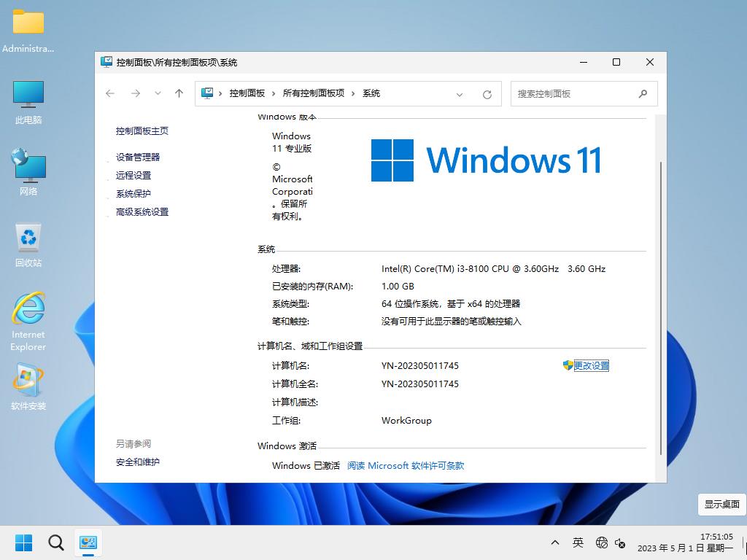Open the Windows Start menu
747x560 pixels.
[24, 542]
